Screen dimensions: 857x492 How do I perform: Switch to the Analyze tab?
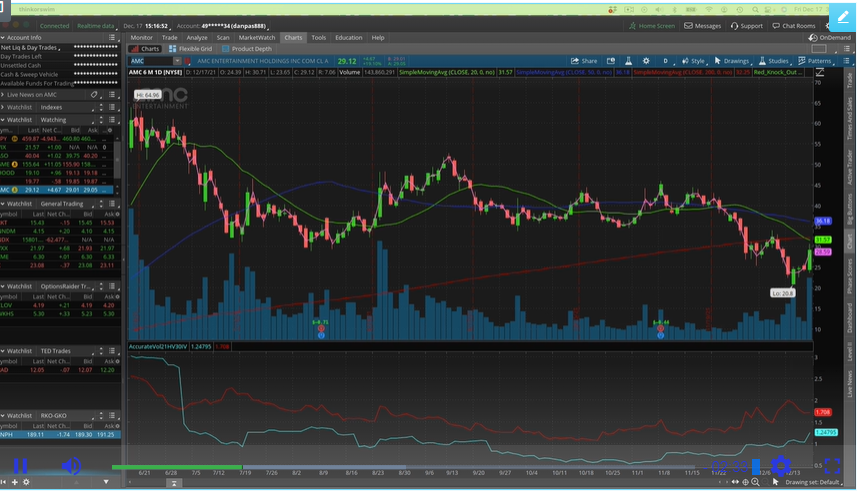[x=197, y=38]
